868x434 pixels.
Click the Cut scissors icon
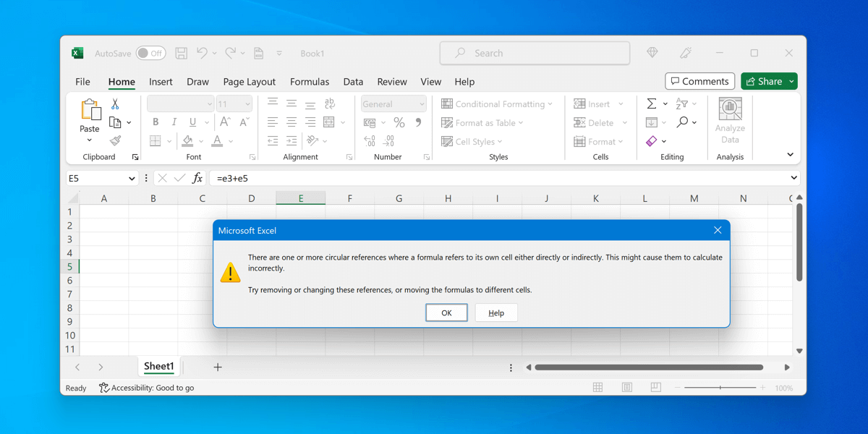click(115, 105)
